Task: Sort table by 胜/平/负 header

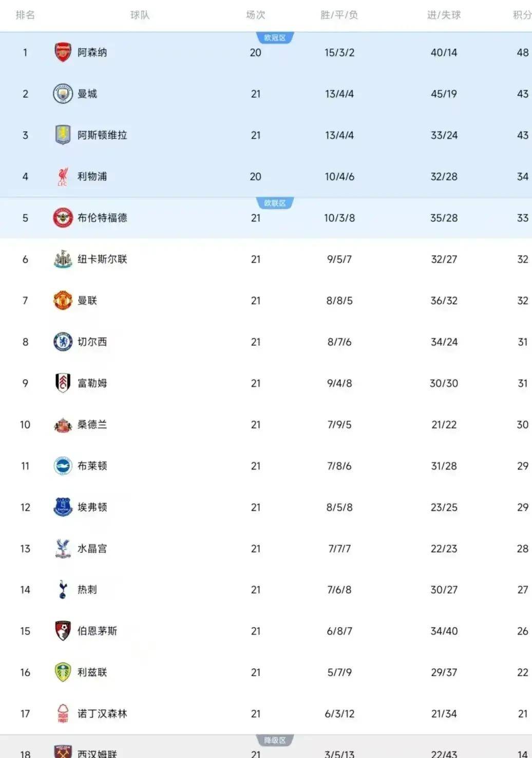Action: tap(339, 15)
